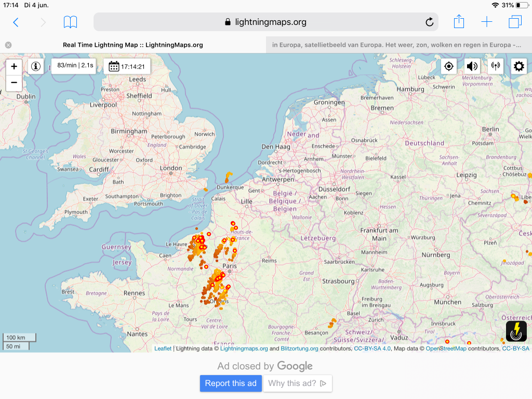
Task: Reload the lightningmaps.org page
Action: coord(429,22)
